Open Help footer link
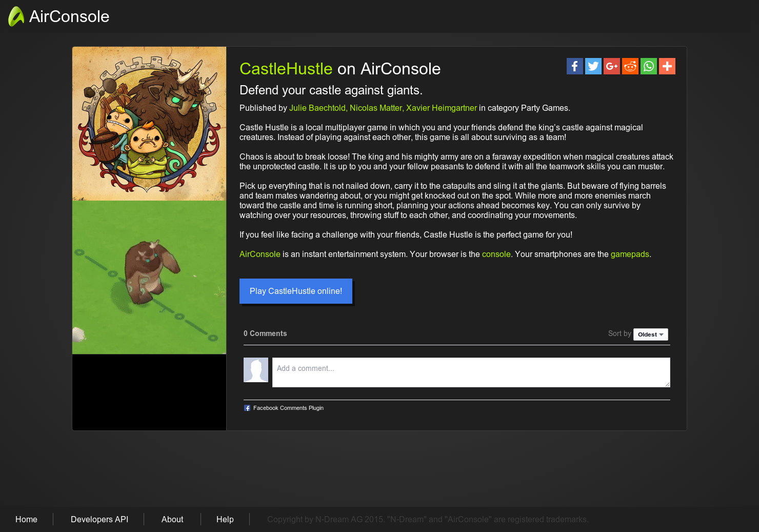 [225, 519]
